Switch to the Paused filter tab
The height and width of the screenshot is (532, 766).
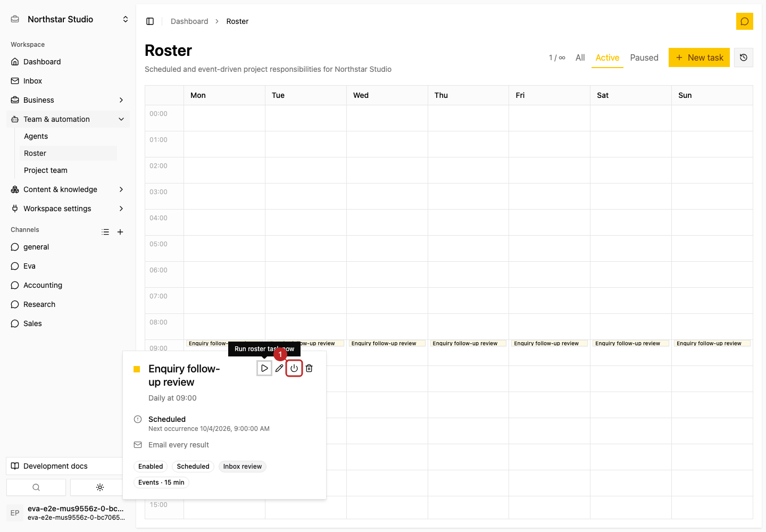click(644, 57)
